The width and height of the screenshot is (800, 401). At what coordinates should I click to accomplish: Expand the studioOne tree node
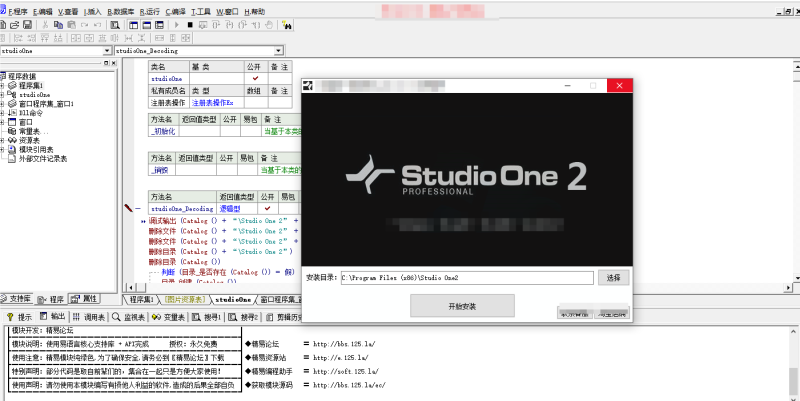click(2, 95)
